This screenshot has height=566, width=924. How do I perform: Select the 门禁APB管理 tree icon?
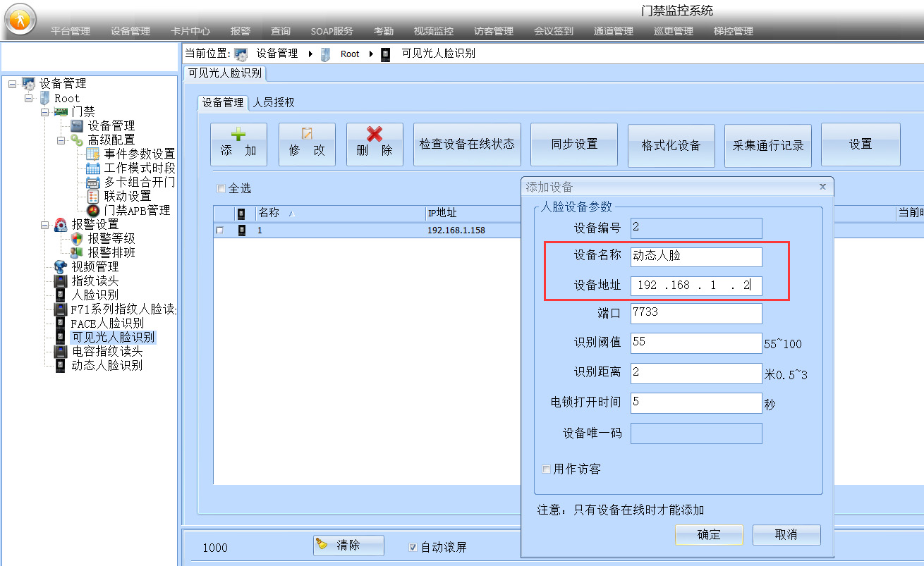[x=92, y=210]
